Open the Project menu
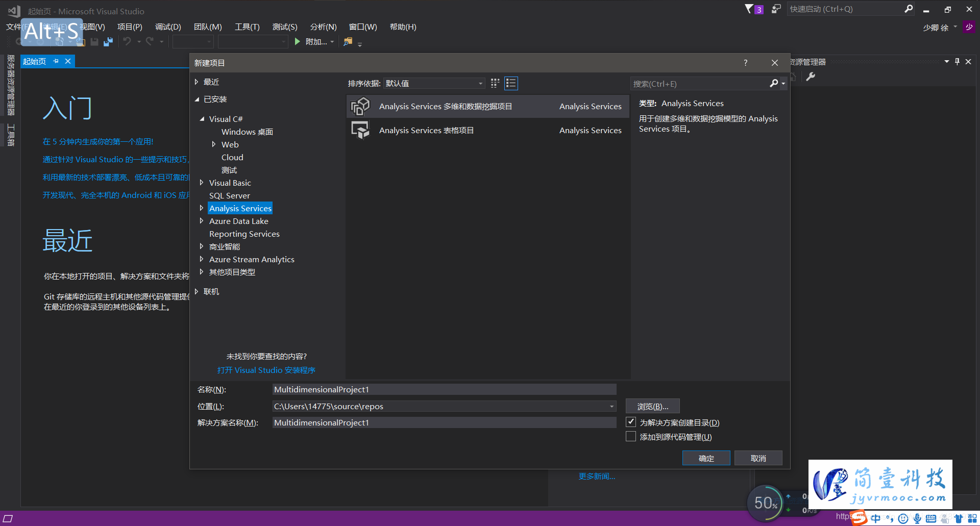Image resolution: width=980 pixels, height=526 pixels. 130,27
